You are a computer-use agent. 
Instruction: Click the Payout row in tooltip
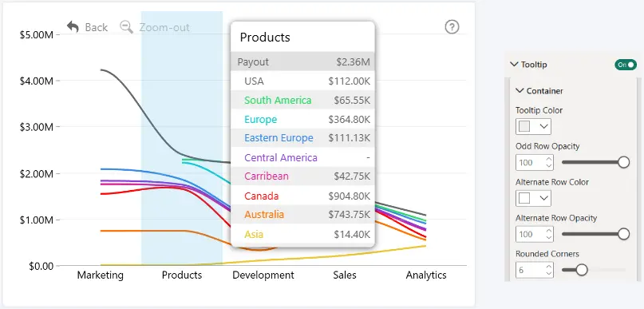click(x=302, y=62)
